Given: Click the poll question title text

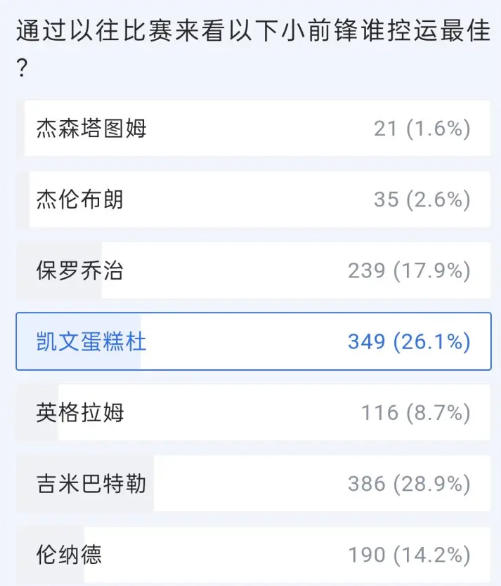Looking at the screenshot, I should coord(253,47).
